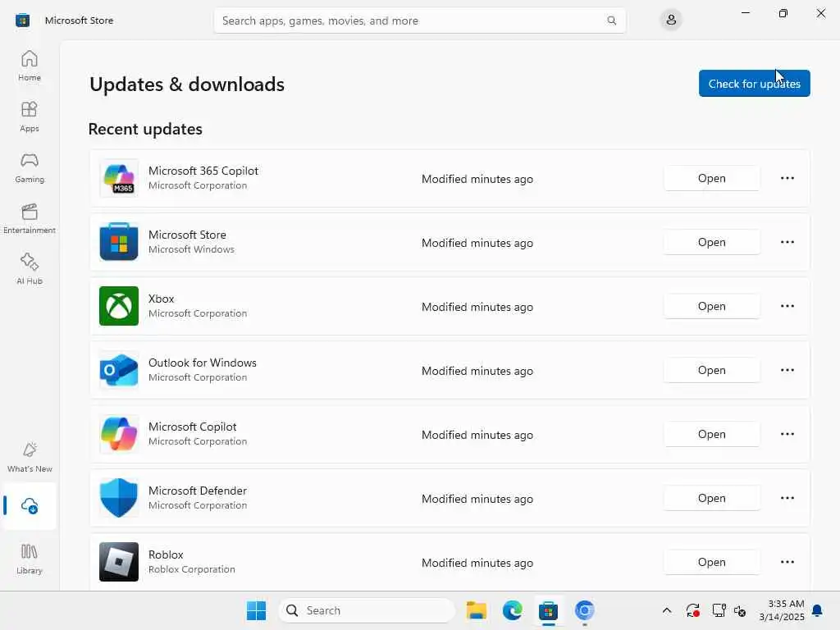Screen dimensions: 840x630
Task: Click the Microsoft Defender title text
Action: coord(197,491)
